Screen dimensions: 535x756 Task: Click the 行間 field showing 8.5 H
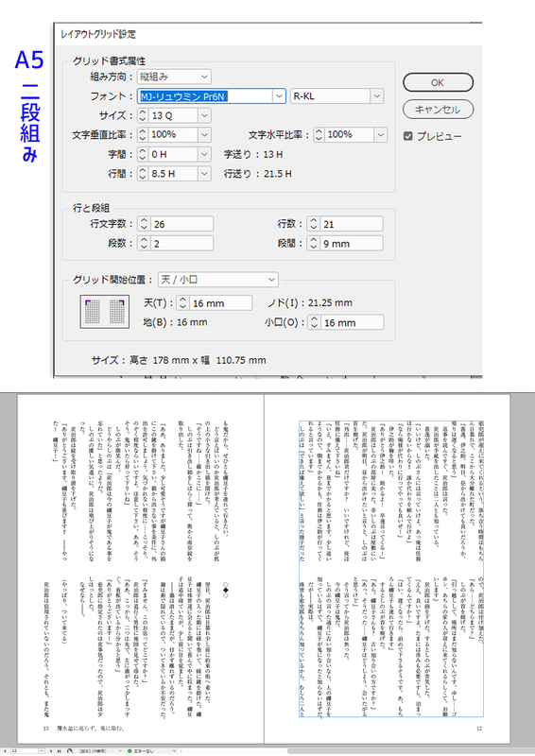(x=173, y=174)
